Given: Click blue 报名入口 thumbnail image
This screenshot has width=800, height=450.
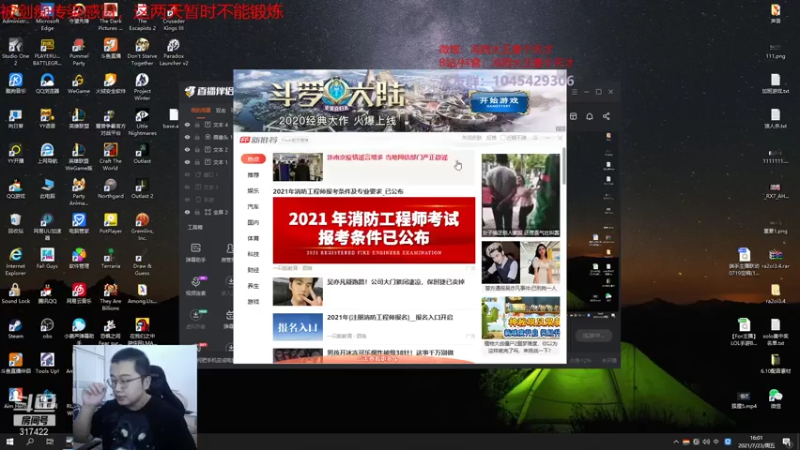Looking at the screenshot, I should pyautogui.click(x=297, y=327).
